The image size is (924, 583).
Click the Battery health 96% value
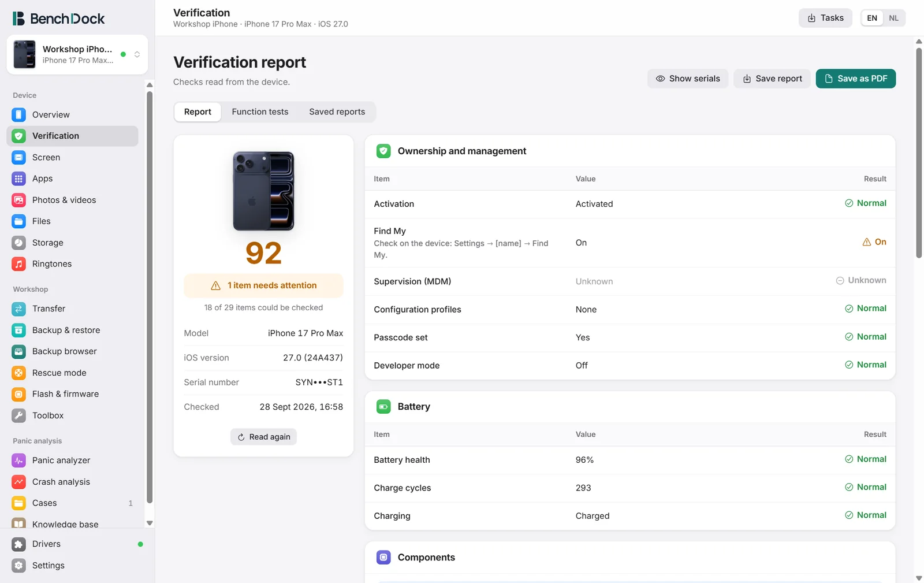(584, 460)
